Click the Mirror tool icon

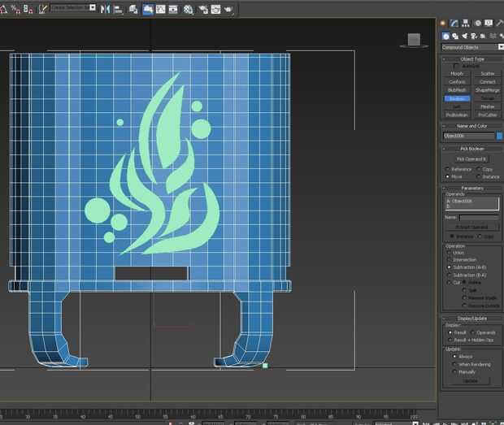point(105,9)
